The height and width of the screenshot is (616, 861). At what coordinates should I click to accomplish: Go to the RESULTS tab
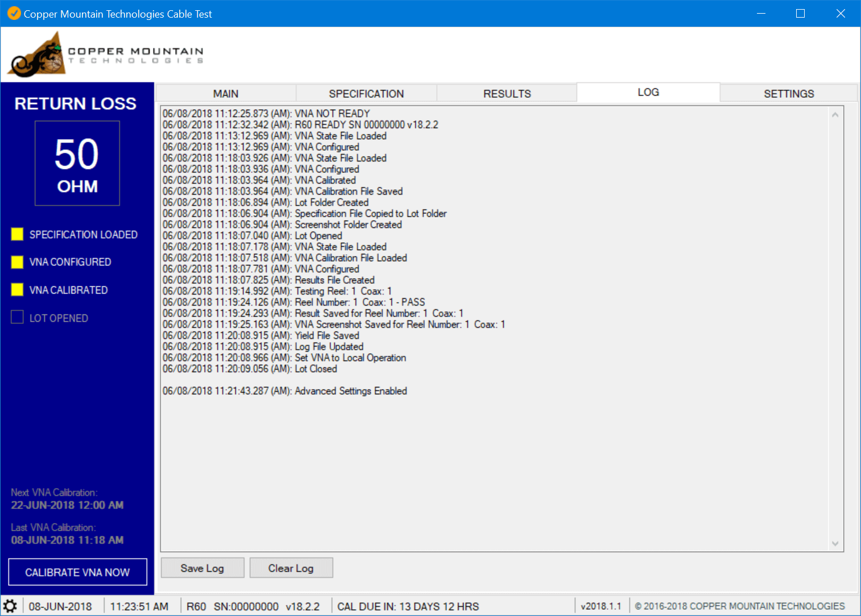coord(507,93)
